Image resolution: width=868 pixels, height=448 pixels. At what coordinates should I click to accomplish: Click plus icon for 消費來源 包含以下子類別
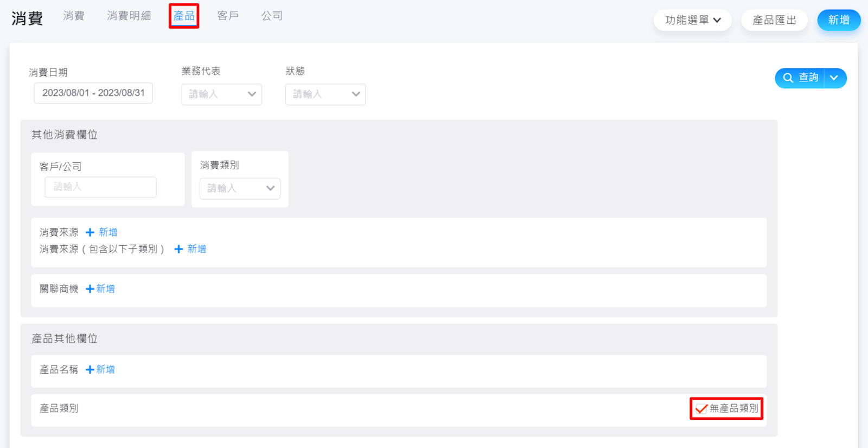(178, 249)
